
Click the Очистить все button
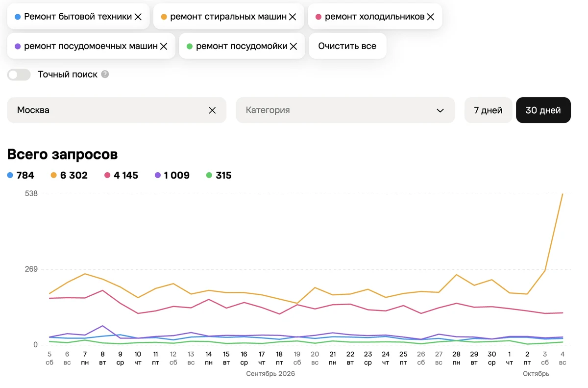pos(347,46)
